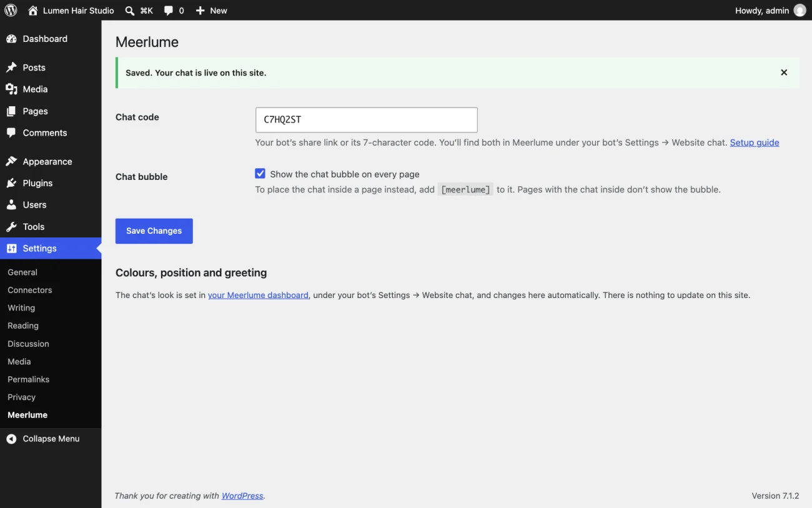
Task: Open the Appearance menu
Action: [x=51, y=161]
